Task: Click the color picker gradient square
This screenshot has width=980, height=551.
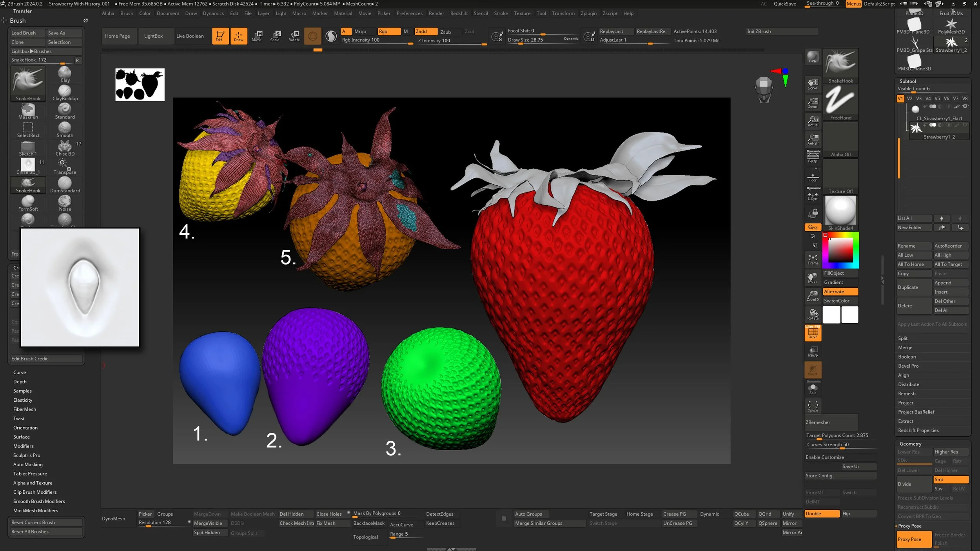Action: tap(840, 250)
